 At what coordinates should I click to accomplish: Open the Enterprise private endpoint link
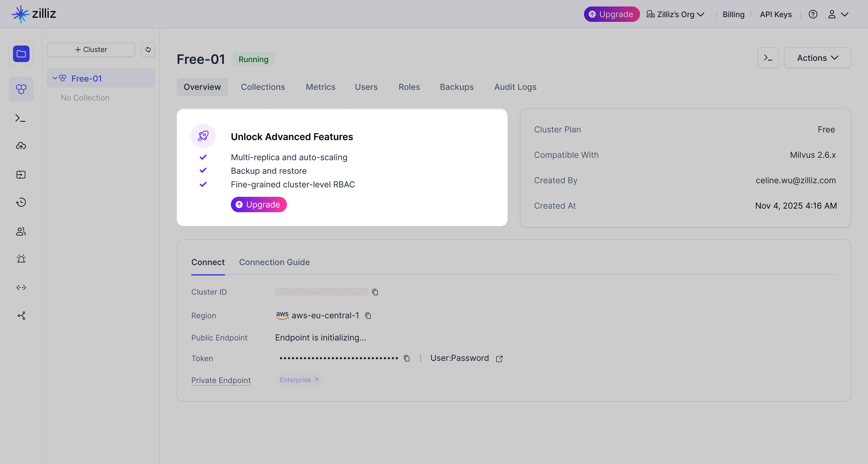coord(299,380)
